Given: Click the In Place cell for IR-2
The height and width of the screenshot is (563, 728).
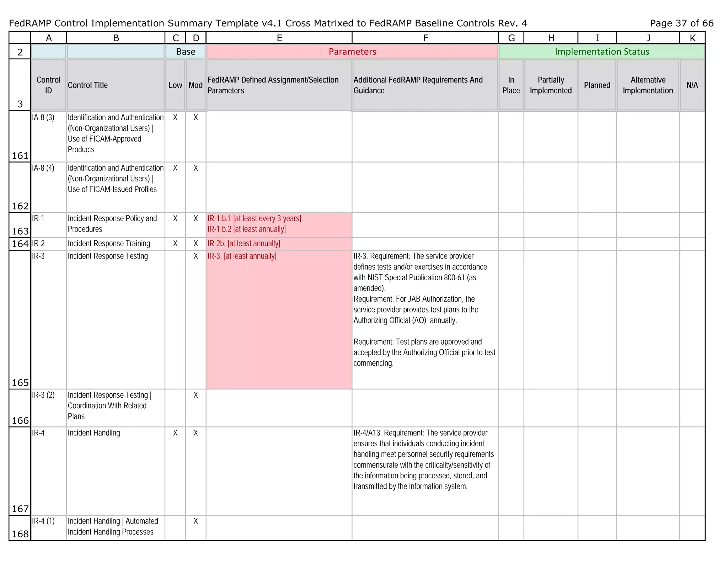Looking at the screenshot, I should coord(511,244).
